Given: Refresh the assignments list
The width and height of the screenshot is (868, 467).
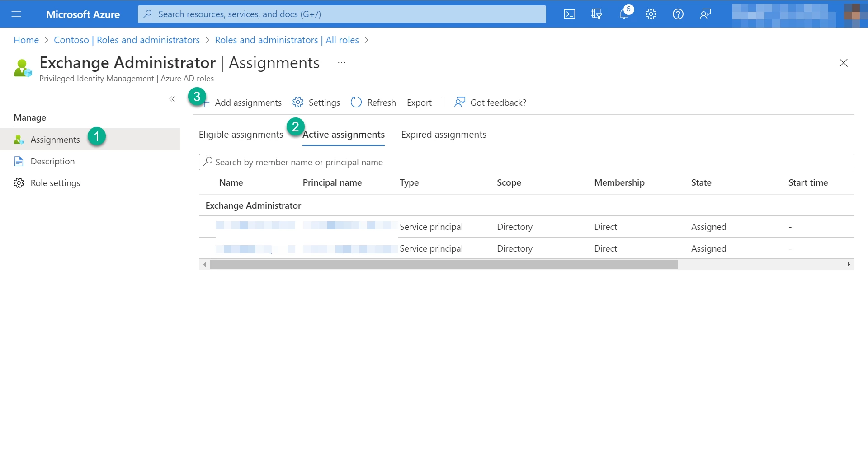Looking at the screenshot, I should pyautogui.click(x=373, y=103).
